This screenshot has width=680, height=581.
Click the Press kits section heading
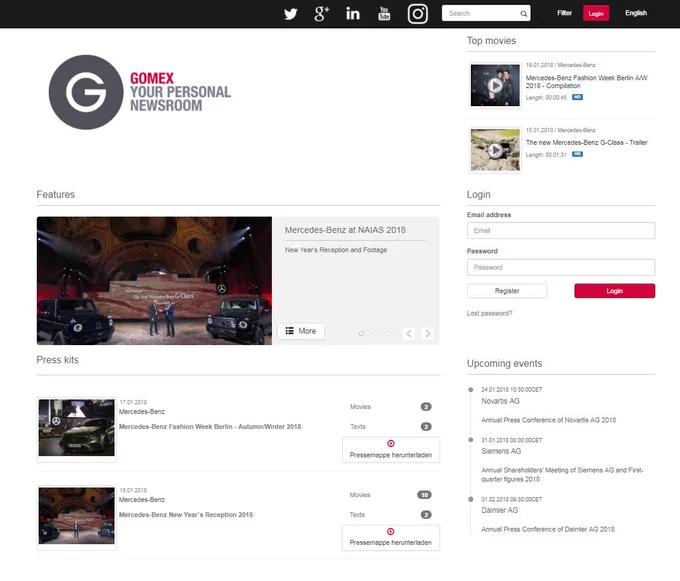click(57, 360)
